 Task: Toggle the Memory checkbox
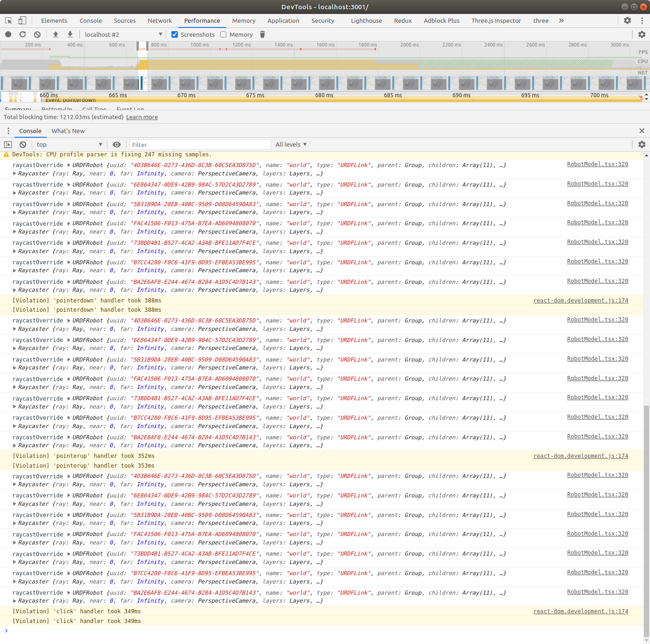(x=223, y=34)
